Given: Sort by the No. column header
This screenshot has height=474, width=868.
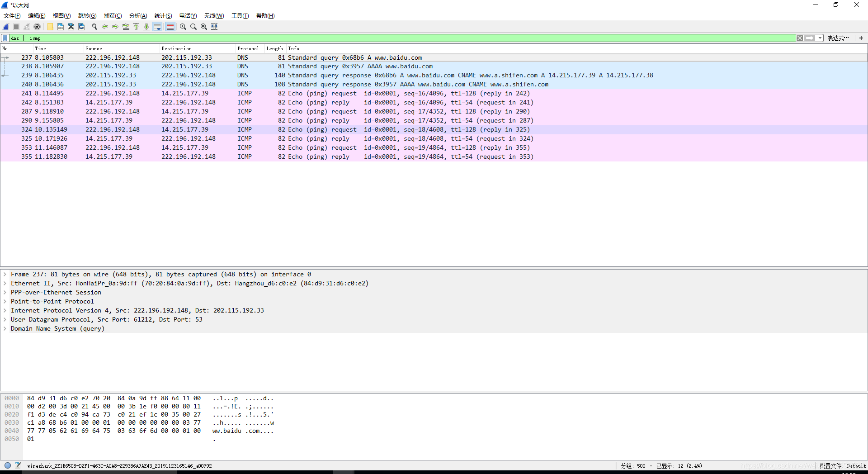Looking at the screenshot, I should pyautogui.click(x=17, y=48).
